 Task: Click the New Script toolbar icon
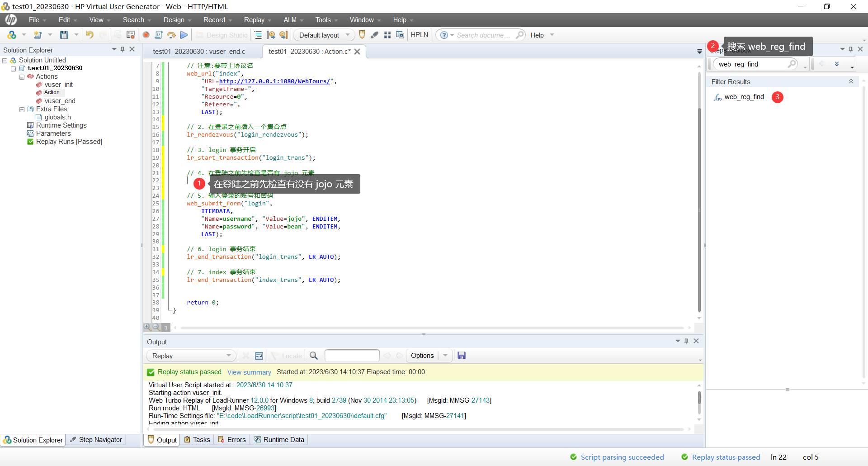pos(38,35)
